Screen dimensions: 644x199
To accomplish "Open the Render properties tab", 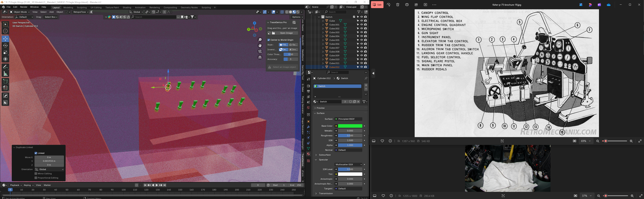I will 308,86.
